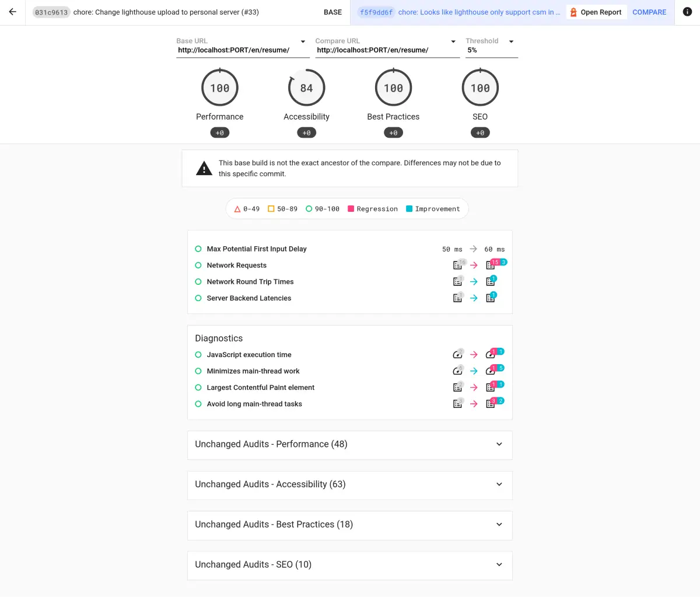Click Server Backend Latencies base table icon
The height and width of the screenshot is (597, 700).
pos(458,298)
